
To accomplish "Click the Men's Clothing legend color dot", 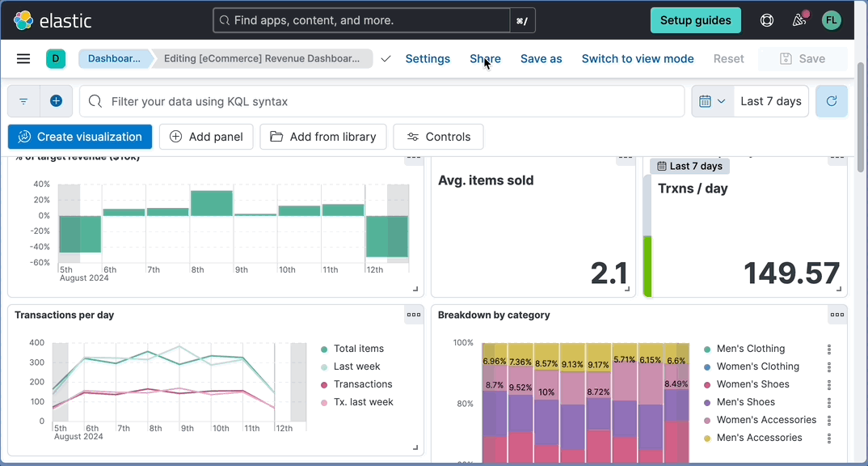I will pyautogui.click(x=707, y=349).
